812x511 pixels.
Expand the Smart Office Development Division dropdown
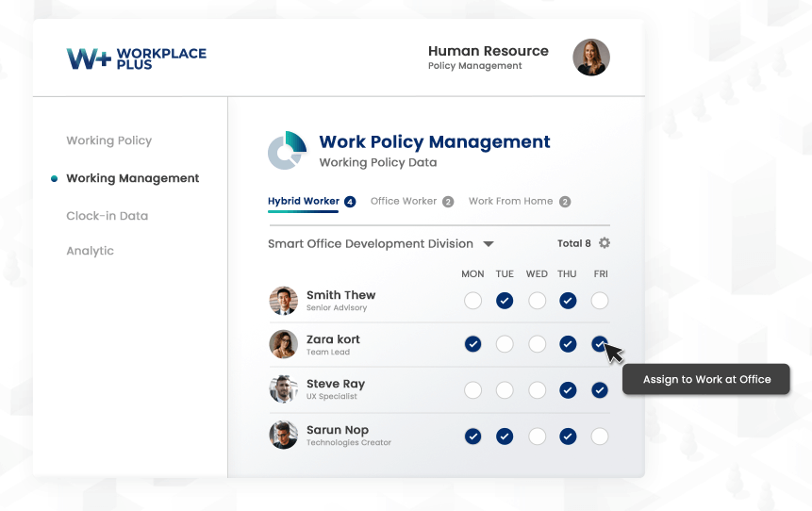point(488,243)
